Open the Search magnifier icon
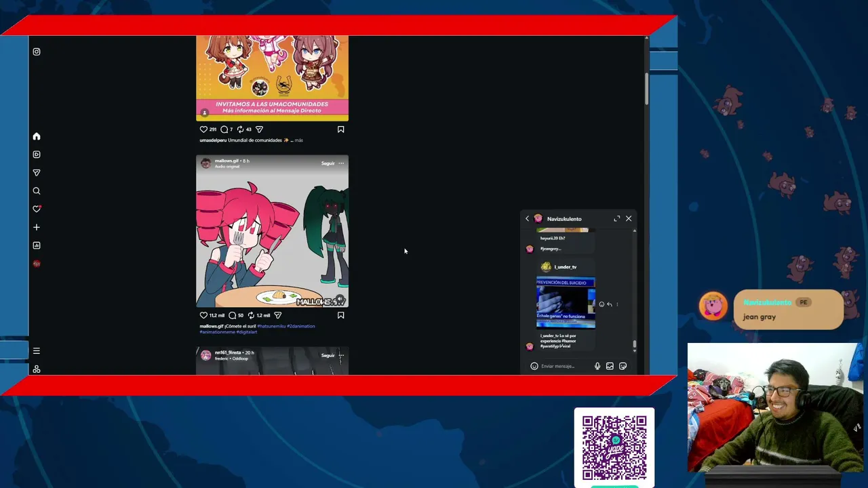 pyautogui.click(x=37, y=191)
